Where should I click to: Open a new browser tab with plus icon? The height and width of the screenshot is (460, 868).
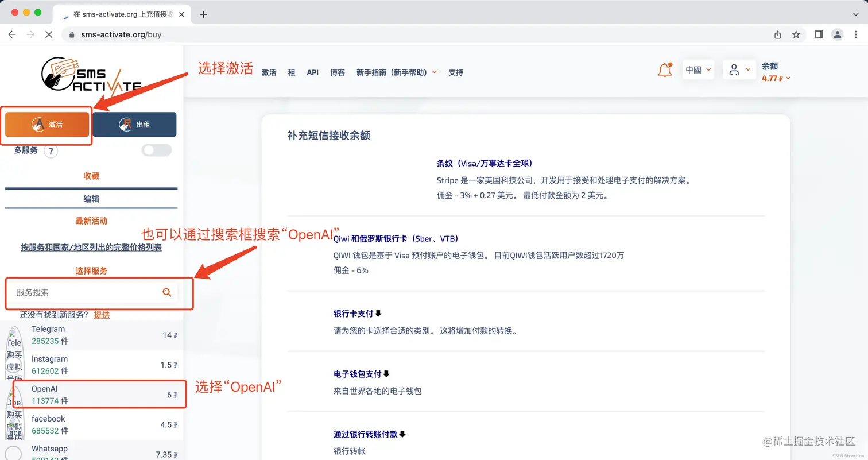(x=203, y=14)
